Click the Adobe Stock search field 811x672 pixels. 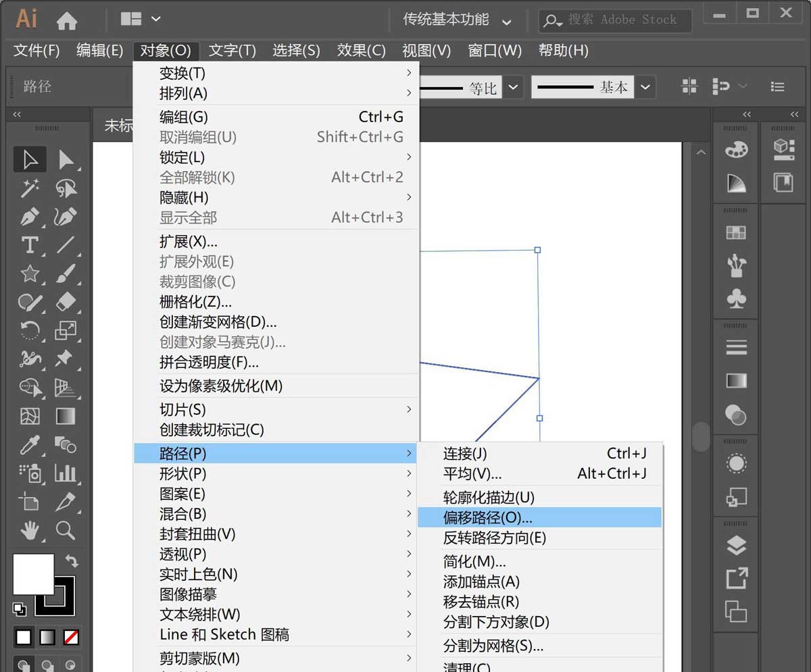(615, 20)
